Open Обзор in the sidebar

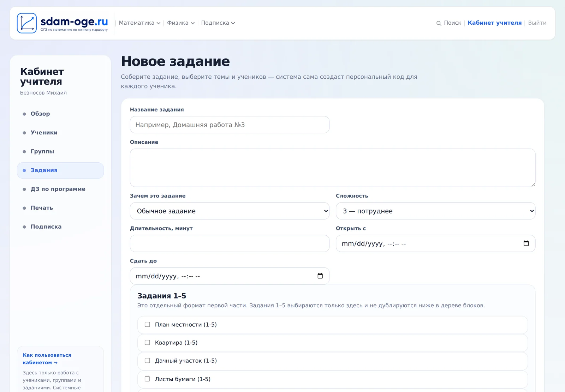60,114
